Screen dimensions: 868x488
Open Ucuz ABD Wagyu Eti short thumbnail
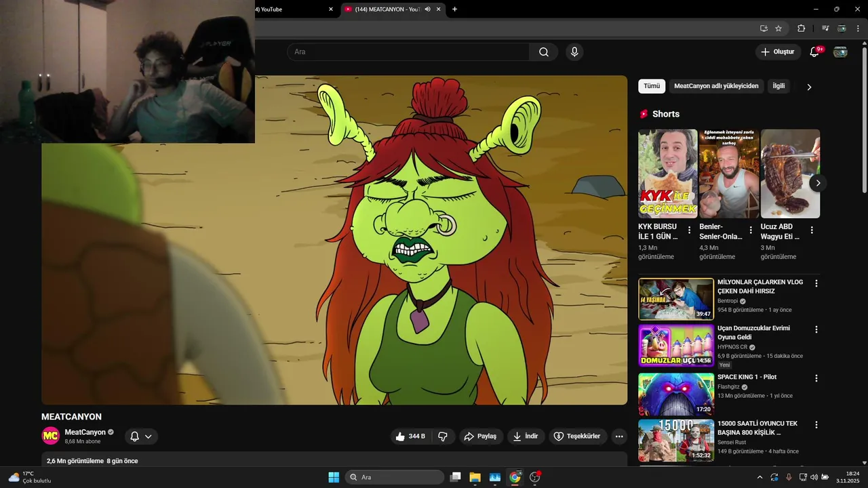tap(790, 174)
